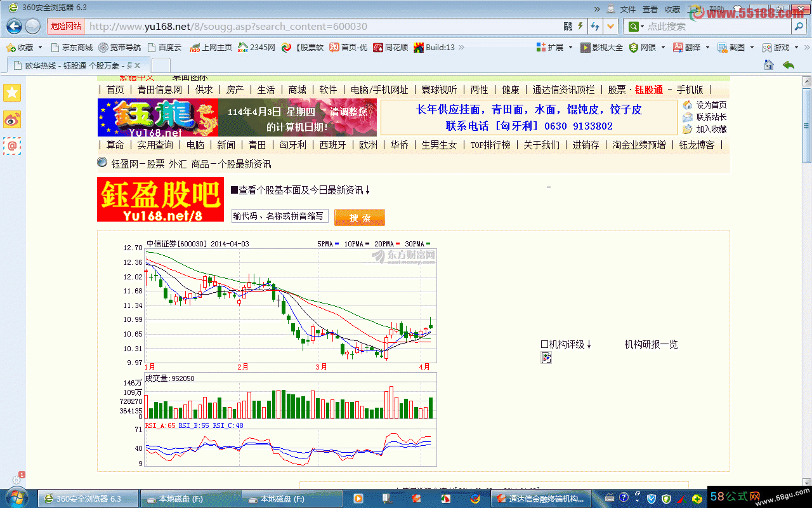Click the orange 搜索 button

pos(360,218)
